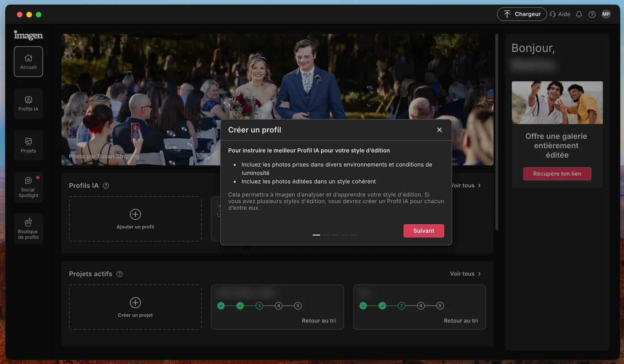
Task: Click info icon next to Projets actifs heading
Action: [120, 274]
